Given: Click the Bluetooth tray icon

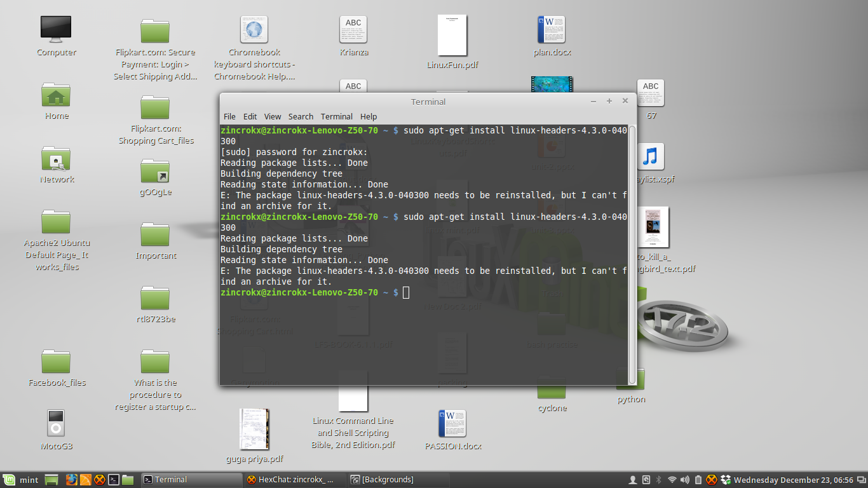Looking at the screenshot, I should coord(659,480).
